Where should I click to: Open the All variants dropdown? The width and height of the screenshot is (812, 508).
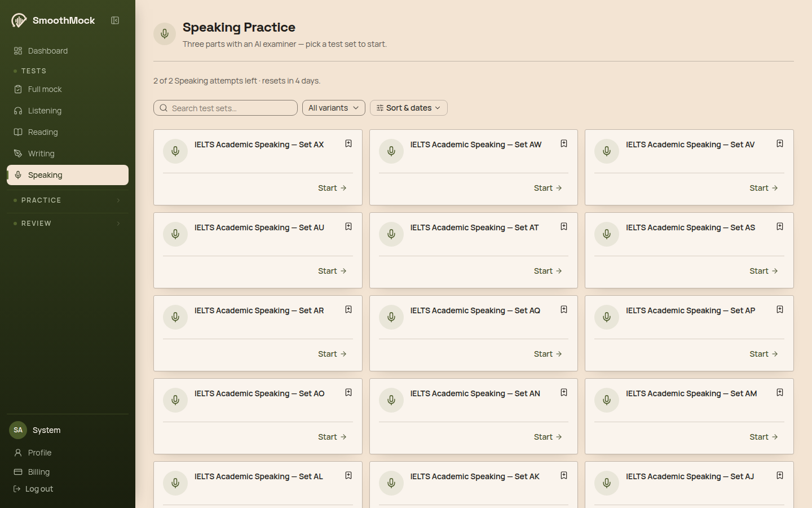pyautogui.click(x=334, y=108)
